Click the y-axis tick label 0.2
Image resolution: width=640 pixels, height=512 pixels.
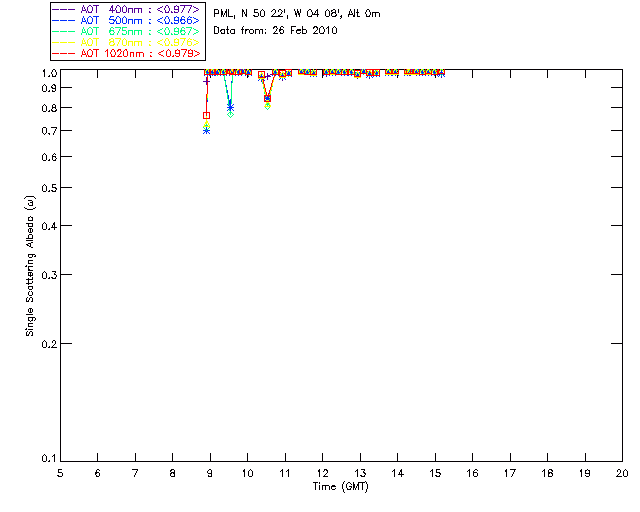pyautogui.click(x=49, y=344)
